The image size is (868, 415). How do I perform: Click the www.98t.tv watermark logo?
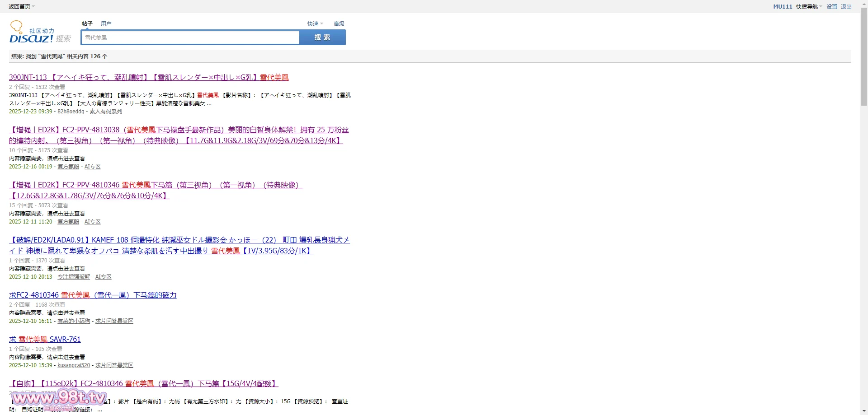(59, 398)
